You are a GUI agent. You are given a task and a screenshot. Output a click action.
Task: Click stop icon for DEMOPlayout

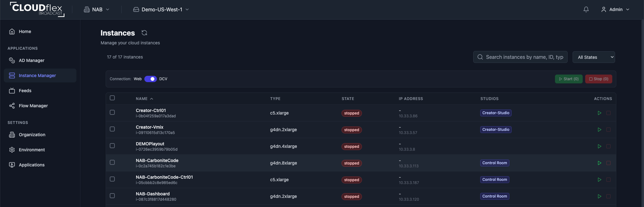tap(608, 146)
